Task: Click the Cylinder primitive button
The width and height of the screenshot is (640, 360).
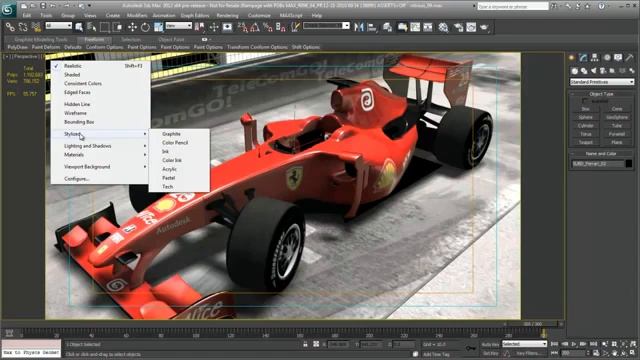Action: 585,126
